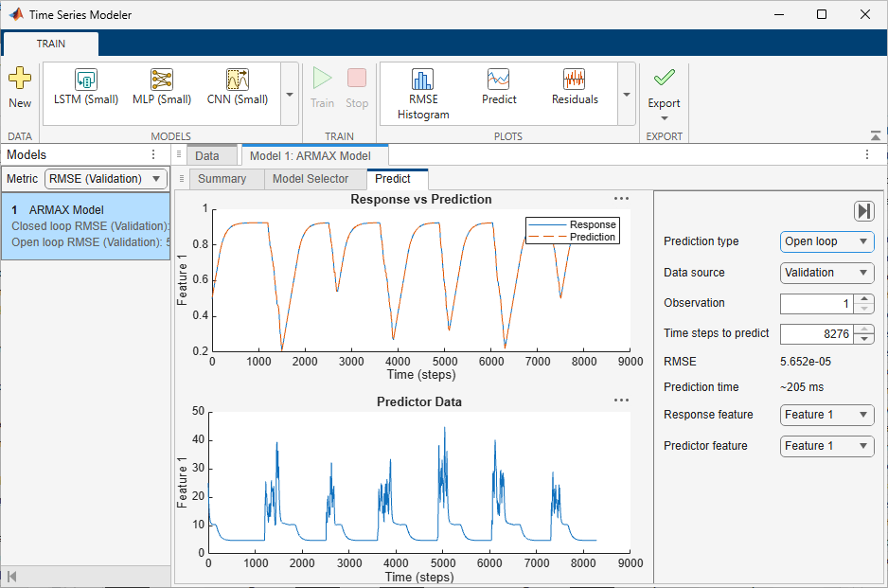Screen dimensions: 888x588
Task: Open Models panel three-dot menu
Action: [153, 154]
